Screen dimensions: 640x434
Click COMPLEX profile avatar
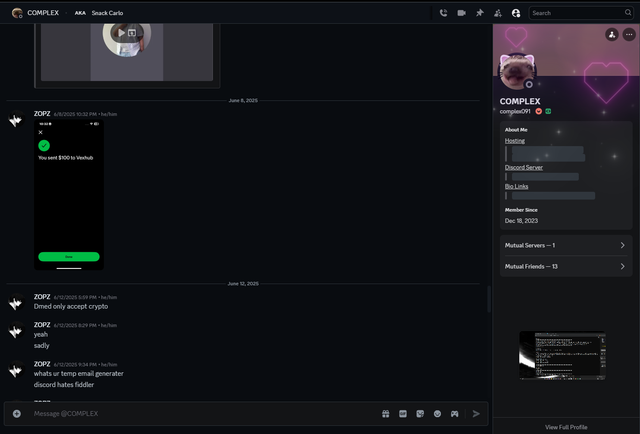517,71
